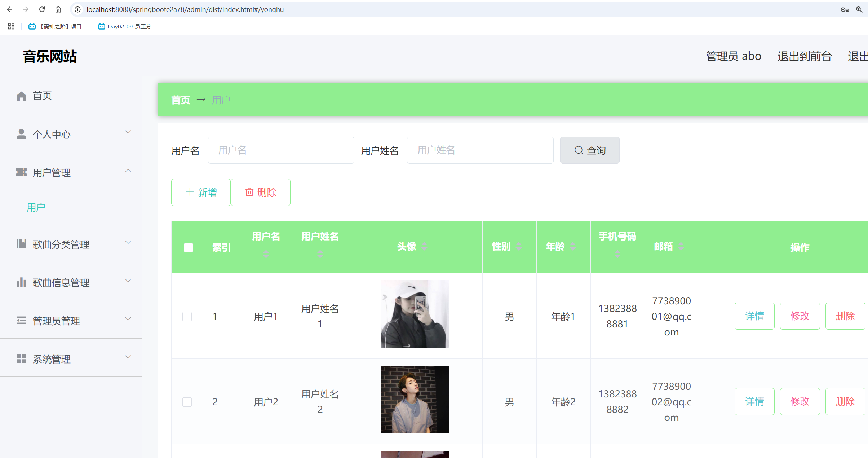
Task: Open the 首页 sidebar menu item
Action: 42,96
